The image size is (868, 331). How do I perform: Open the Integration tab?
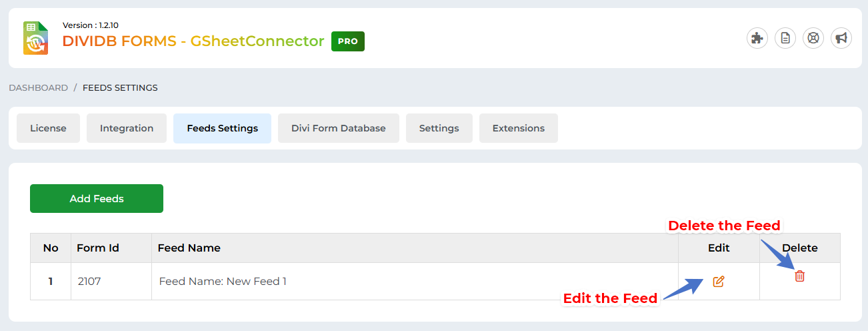(x=127, y=128)
